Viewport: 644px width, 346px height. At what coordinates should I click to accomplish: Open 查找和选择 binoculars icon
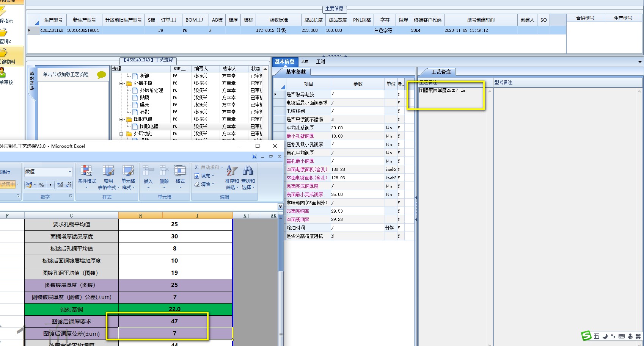coord(248,171)
